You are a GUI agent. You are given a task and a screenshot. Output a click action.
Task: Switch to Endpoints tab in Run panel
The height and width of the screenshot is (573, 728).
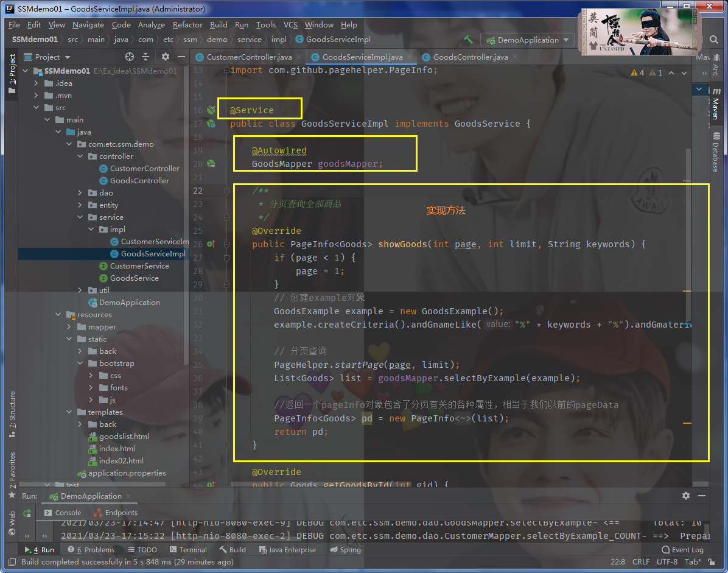pyautogui.click(x=116, y=513)
